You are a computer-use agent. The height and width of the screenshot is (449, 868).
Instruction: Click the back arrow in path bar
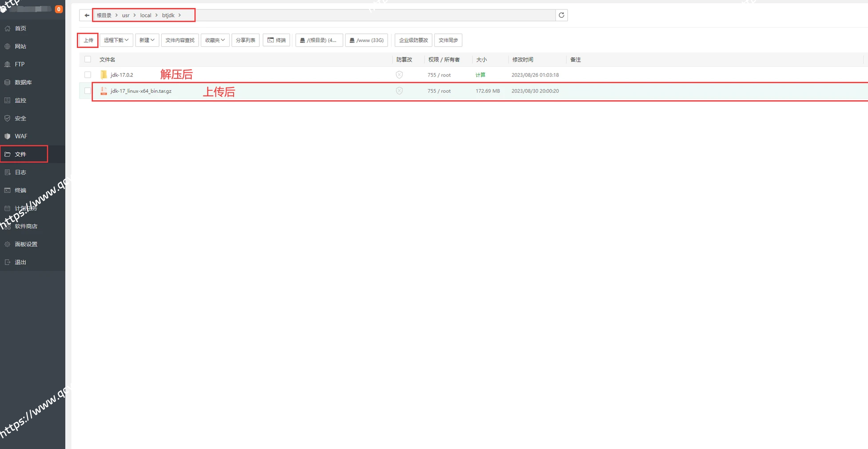87,15
